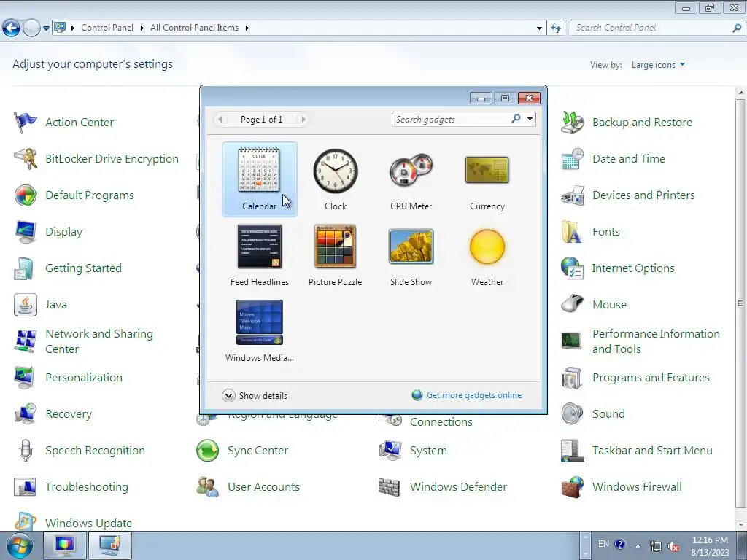
Task: Expand the All Control Panel Items breadcrumb arrow
Action: [x=247, y=28]
